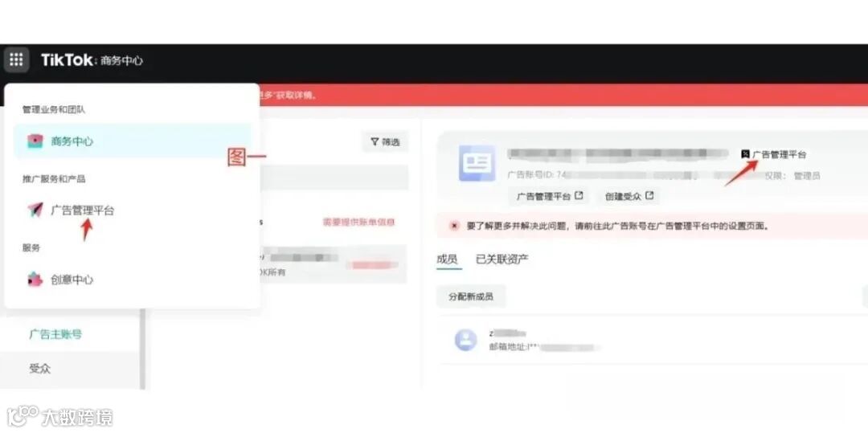Click the 广告管理平台 button with external link

click(x=550, y=196)
